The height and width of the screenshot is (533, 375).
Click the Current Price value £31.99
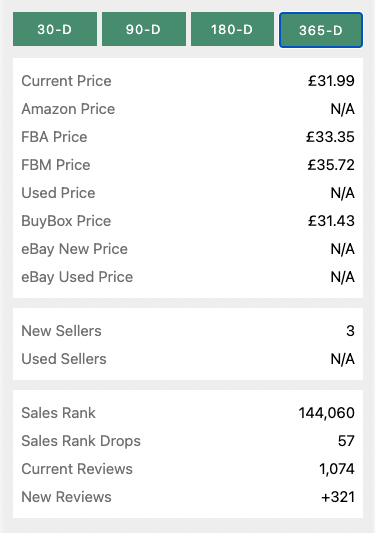coord(331,81)
